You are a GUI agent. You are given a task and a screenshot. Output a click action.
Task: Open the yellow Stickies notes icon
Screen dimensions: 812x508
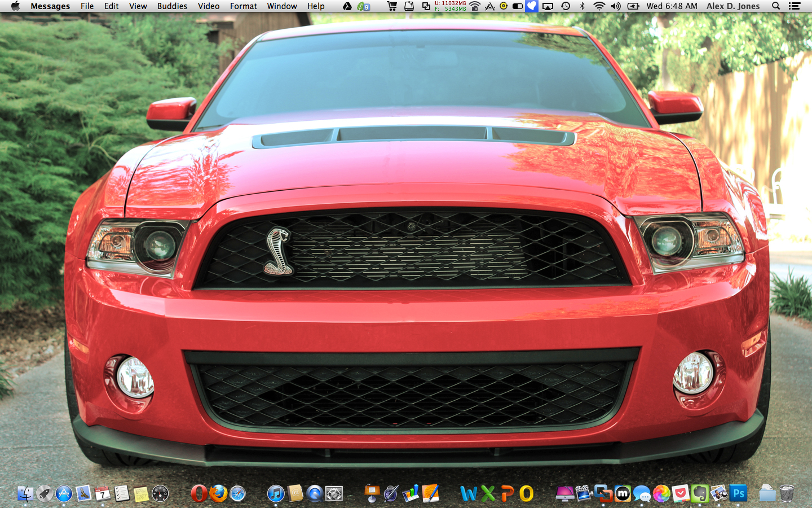141,494
